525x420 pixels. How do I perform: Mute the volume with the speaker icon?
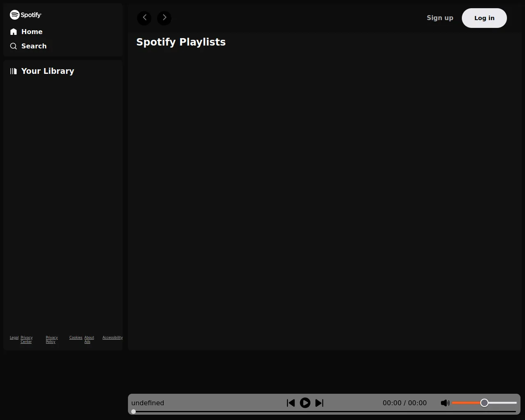point(445,403)
